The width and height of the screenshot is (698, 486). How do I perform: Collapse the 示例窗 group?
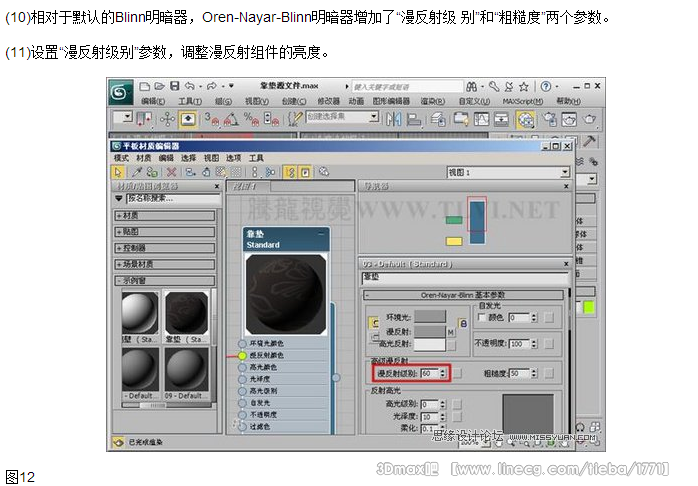tap(165, 281)
